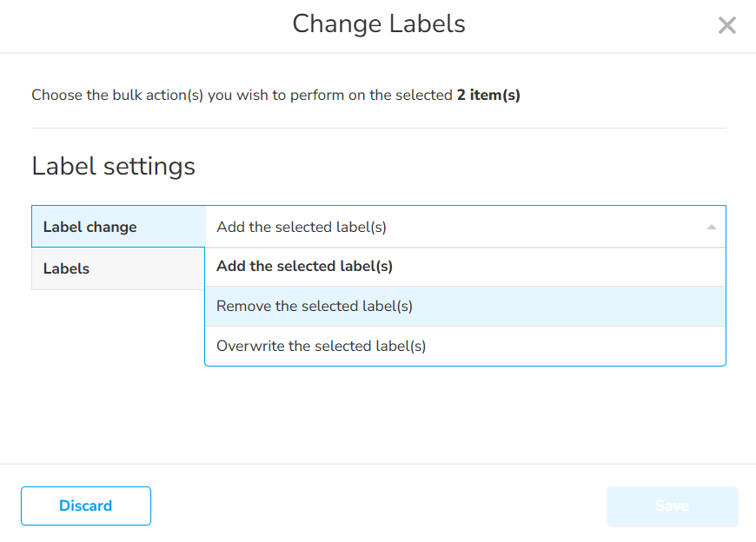Image resolution: width=756 pixels, height=542 pixels.
Task: Collapse the Label change dropdown arrow
Action: pos(712,228)
